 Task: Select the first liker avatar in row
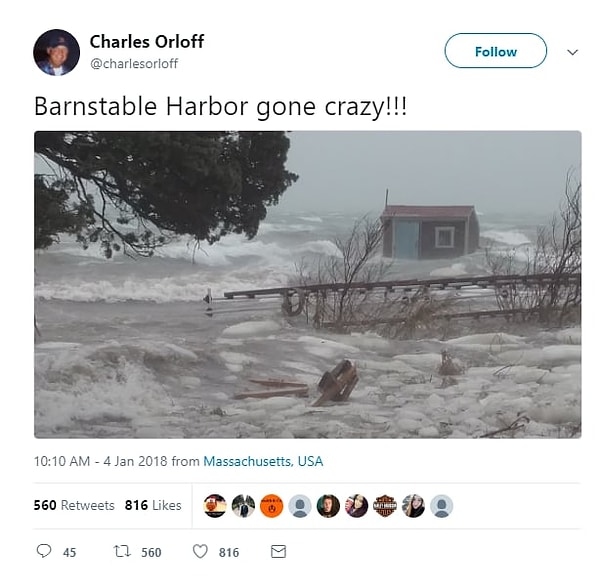point(215,506)
